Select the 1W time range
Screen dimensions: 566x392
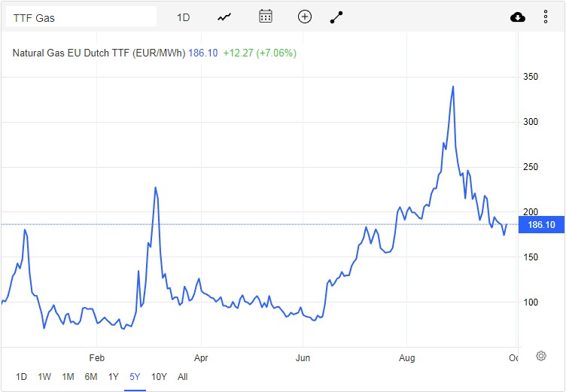tap(44, 377)
